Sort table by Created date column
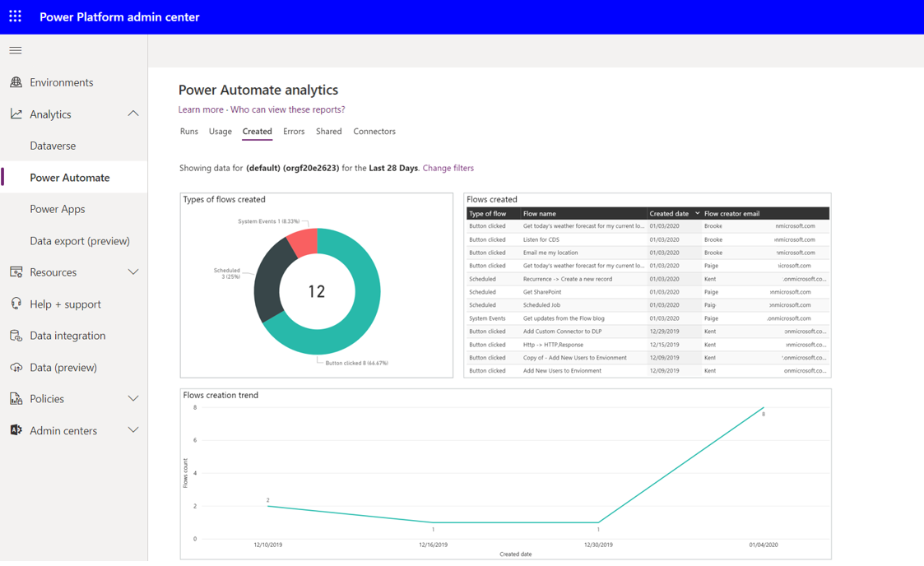The height and width of the screenshot is (566, 924). click(671, 213)
